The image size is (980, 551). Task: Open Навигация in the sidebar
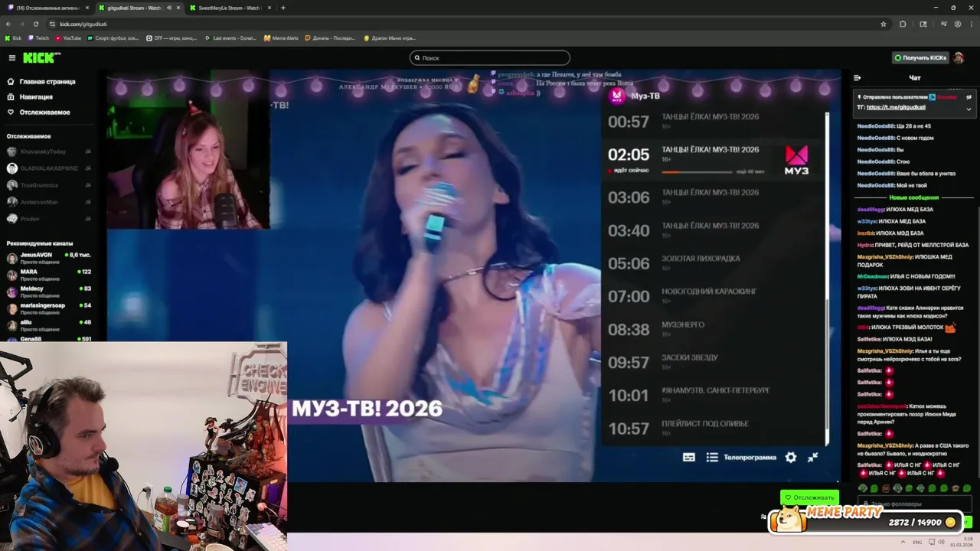[x=31, y=96]
